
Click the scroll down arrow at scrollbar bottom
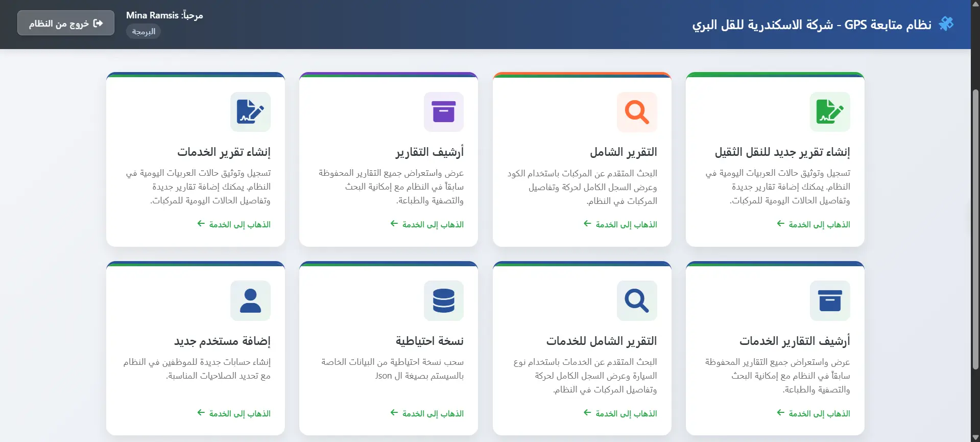pyautogui.click(x=975, y=437)
